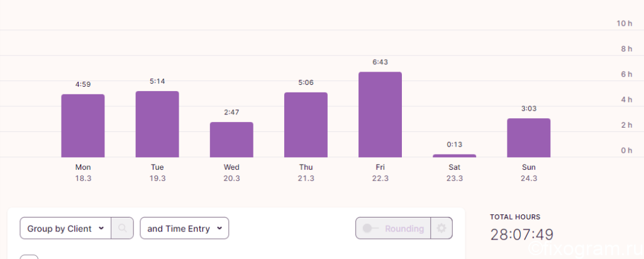644x259 pixels.
Task: Click the Fri 22.3 axis label
Action: click(380, 173)
